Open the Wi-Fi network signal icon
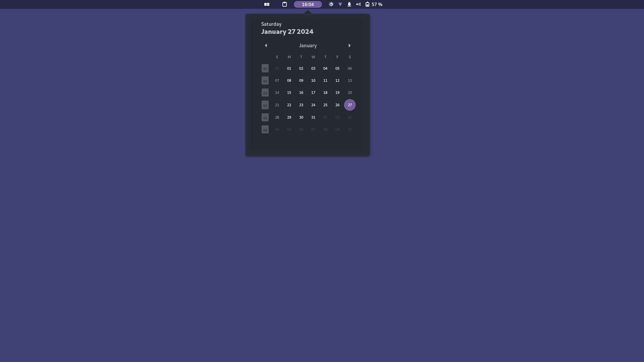The height and width of the screenshot is (362, 644). click(x=340, y=4)
